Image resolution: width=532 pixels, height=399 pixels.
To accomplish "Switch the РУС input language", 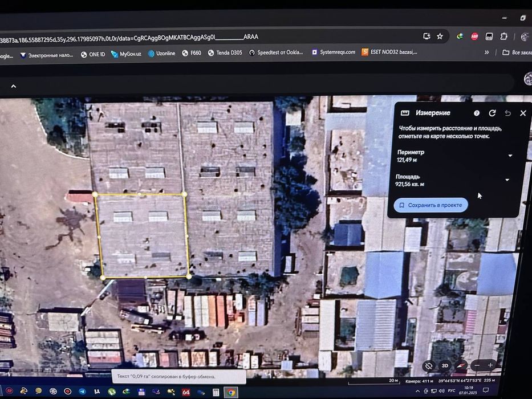I will point(451,390).
